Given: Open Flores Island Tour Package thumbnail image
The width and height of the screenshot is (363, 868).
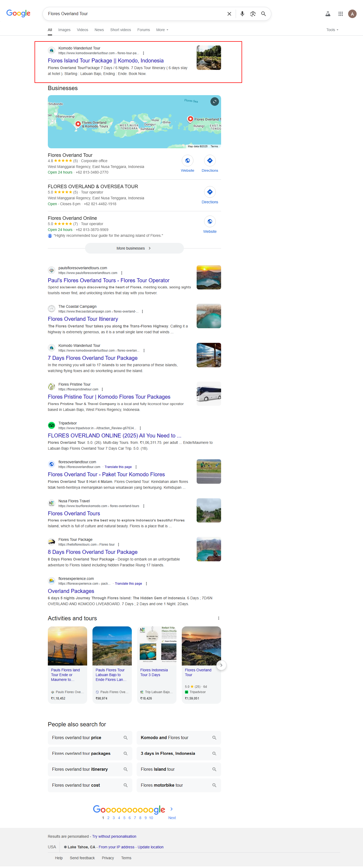Looking at the screenshot, I should pyautogui.click(x=209, y=58).
